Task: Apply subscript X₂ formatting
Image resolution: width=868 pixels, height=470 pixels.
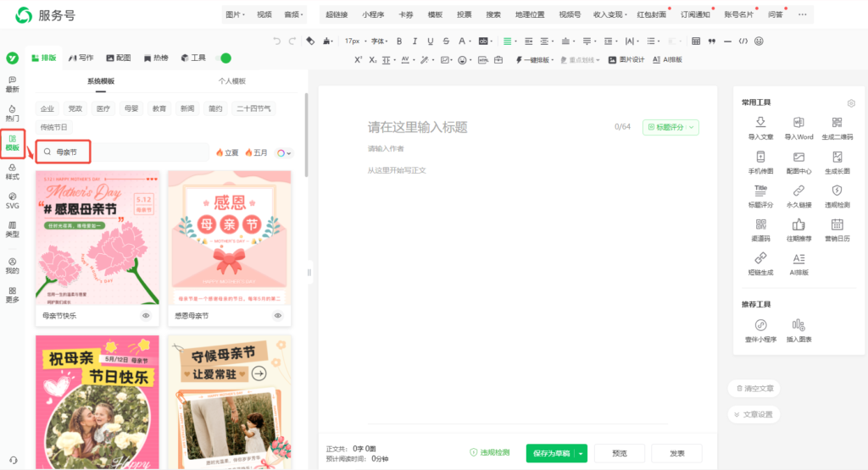Action: click(373, 60)
